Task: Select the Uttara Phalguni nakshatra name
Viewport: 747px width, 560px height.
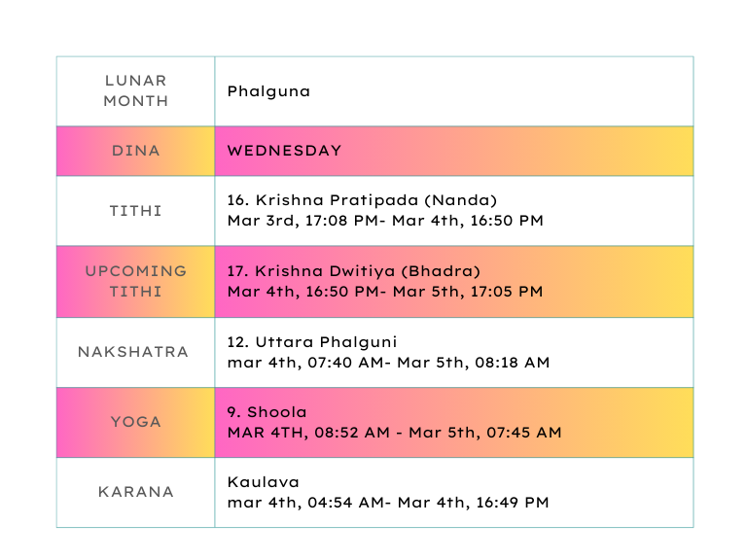Action: tap(312, 341)
